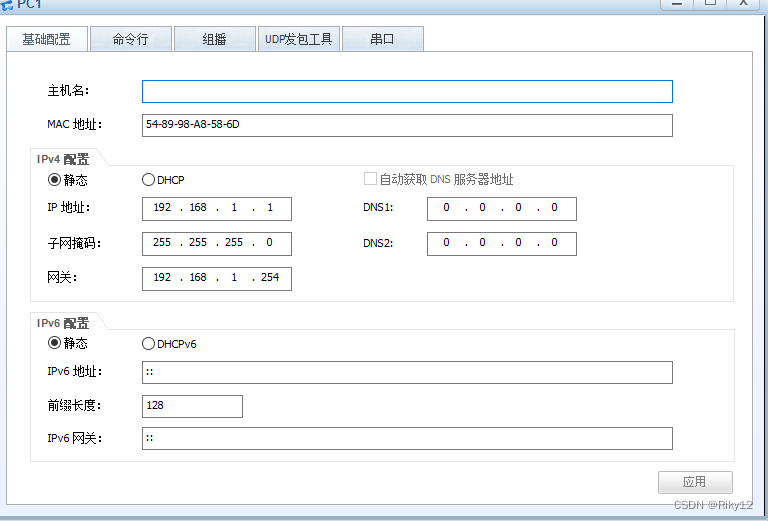The image size is (768, 521).
Task: Click the 子网掩码 field 255.255.255.0
Action: (x=216, y=243)
